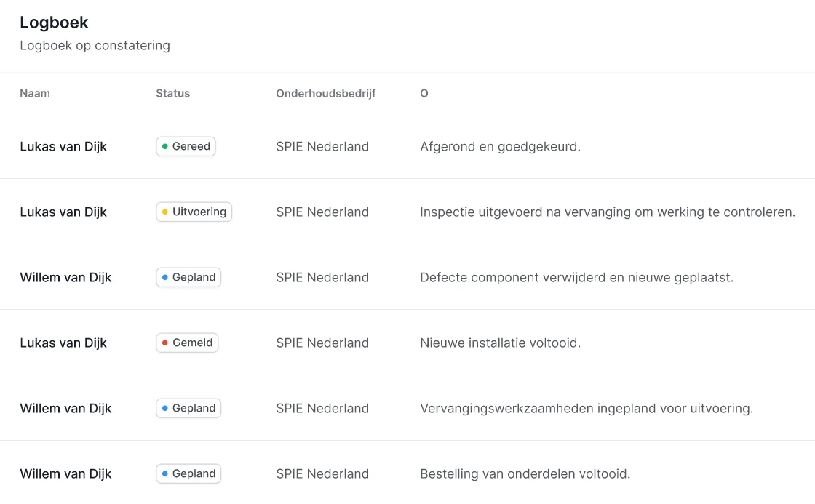This screenshot has height=504, width=815.
Task: Click the red dot in the Gemeld badge
Action: (167, 343)
